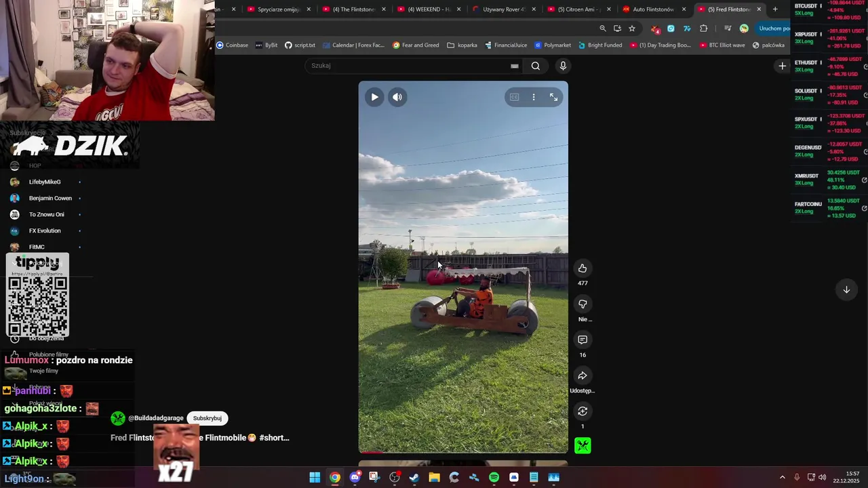Start voice search with microphone
Screen dimensions: 868x488
tap(563, 66)
